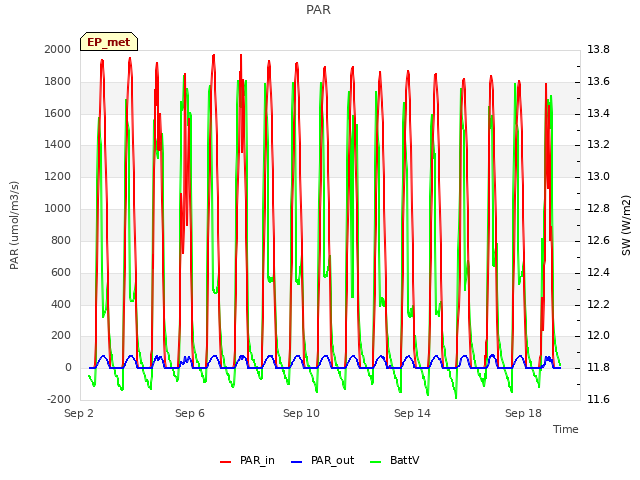Click the 13.4 right-axis tick label

598,113
